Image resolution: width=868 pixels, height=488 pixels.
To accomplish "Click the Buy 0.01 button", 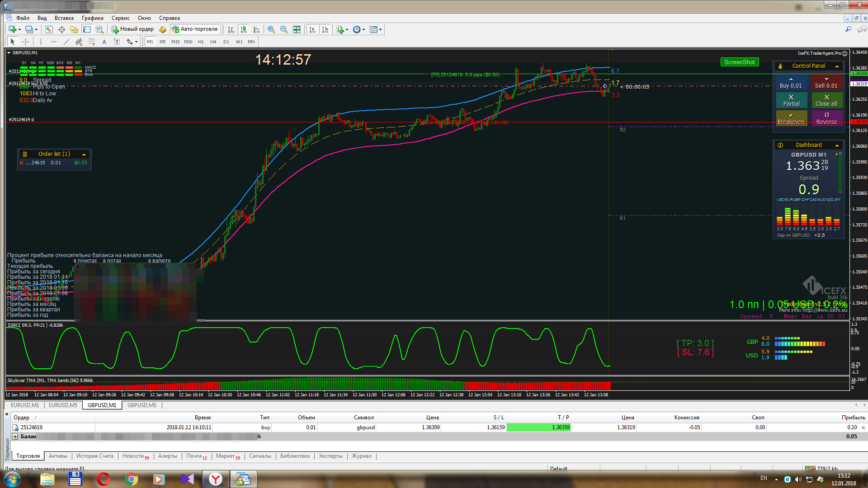I will (791, 82).
